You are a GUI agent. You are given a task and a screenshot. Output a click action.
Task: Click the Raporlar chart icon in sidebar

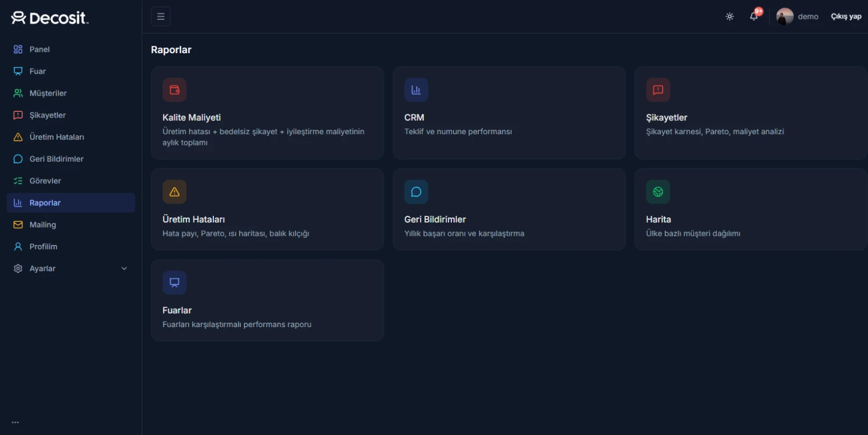coord(18,203)
